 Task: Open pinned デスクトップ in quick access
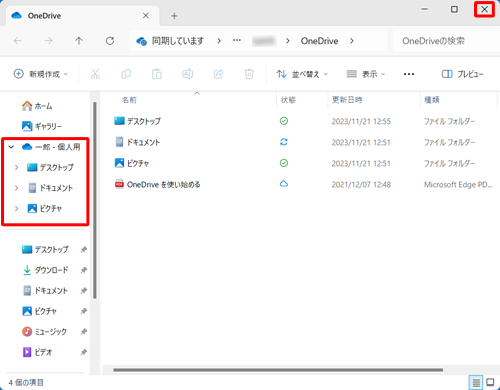tap(45, 249)
